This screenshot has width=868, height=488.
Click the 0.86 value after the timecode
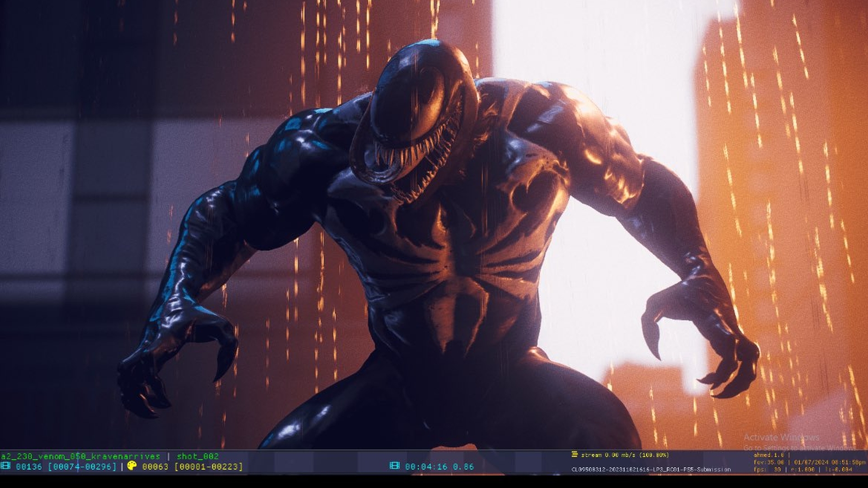(463, 466)
